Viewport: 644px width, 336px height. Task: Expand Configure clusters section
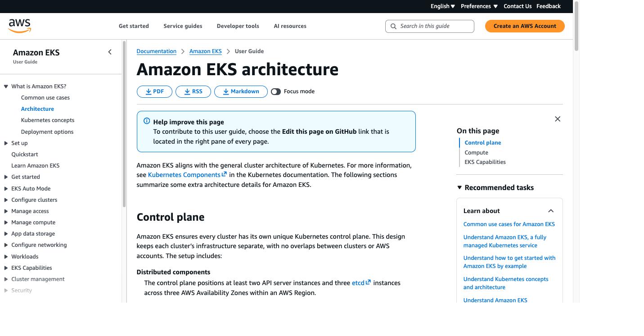click(6, 200)
